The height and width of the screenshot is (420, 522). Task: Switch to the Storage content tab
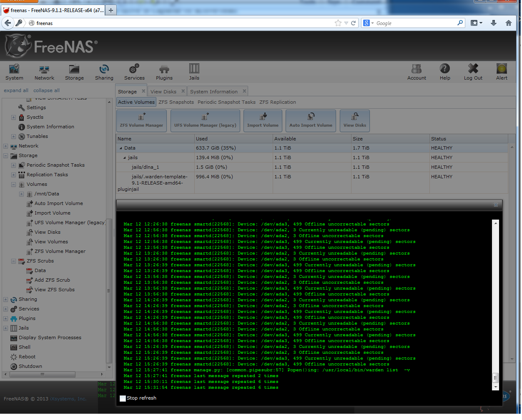click(127, 92)
